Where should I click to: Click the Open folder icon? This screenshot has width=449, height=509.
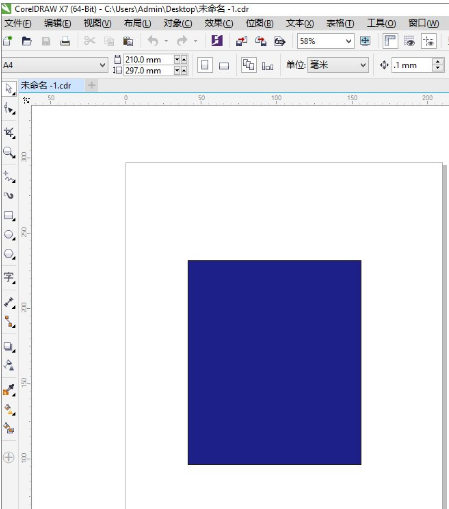coord(26,41)
